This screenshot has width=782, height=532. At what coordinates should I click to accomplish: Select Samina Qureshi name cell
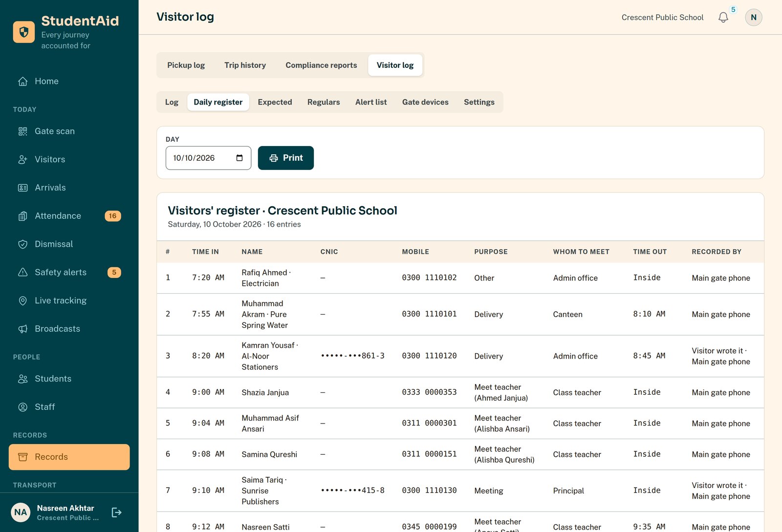click(x=269, y=454)
